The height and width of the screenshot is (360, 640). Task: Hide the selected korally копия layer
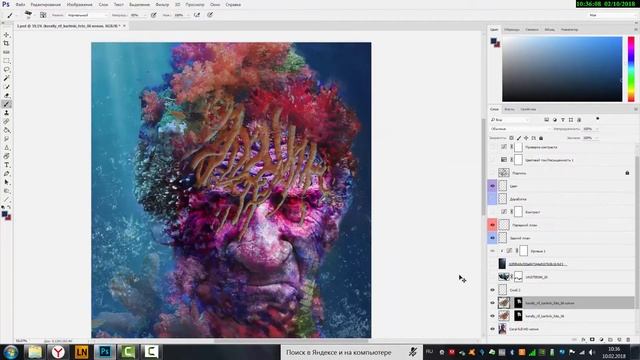[492, 303]
